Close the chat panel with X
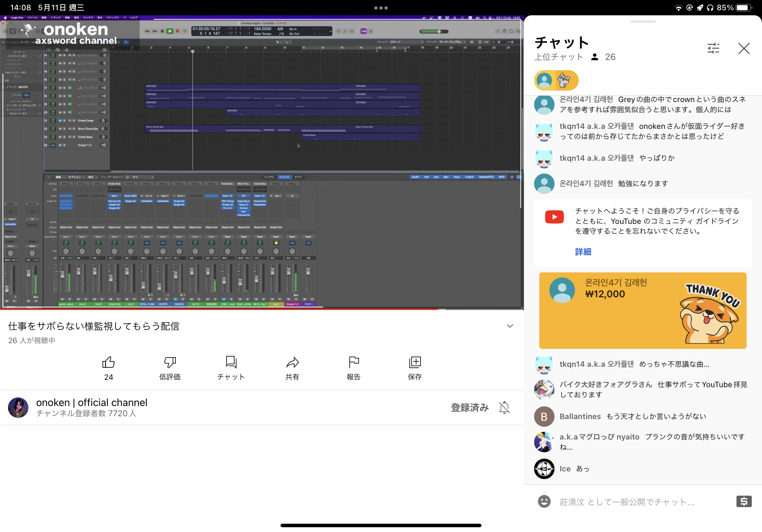762x532 pixels. pyautogui.click(x=744, y=48)
